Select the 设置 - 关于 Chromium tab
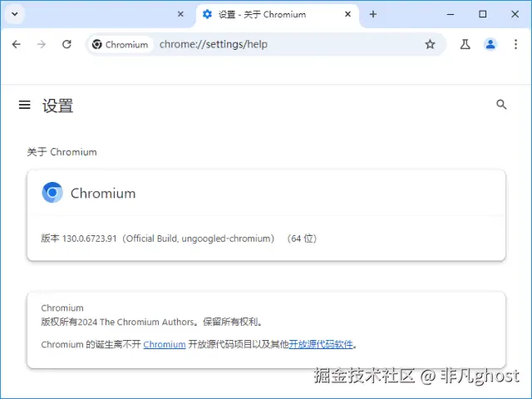Viewport: 532px width, 399px height. point(278,15)
